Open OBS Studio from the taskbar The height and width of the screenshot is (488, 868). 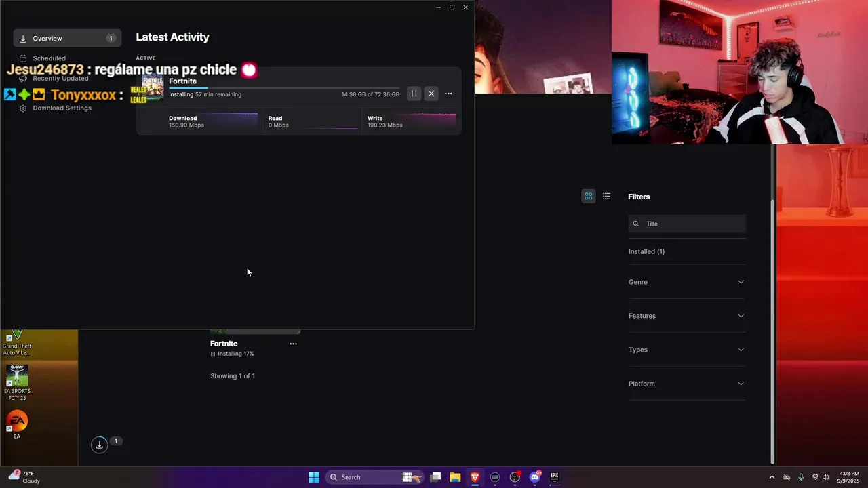click(x=515, y=477)
